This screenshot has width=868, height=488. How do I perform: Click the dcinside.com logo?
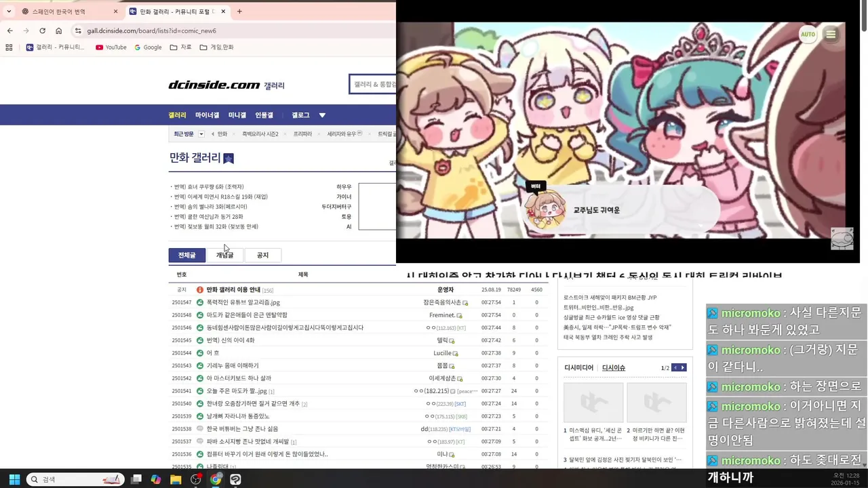click(214, 85)
